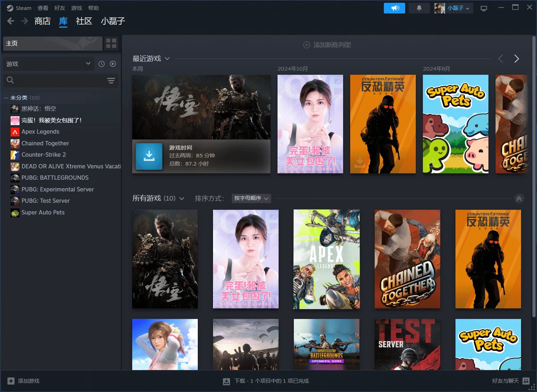Open the 下载 status link
The width and height of the screenshot is (537, 392).
[x=272, y=381]
